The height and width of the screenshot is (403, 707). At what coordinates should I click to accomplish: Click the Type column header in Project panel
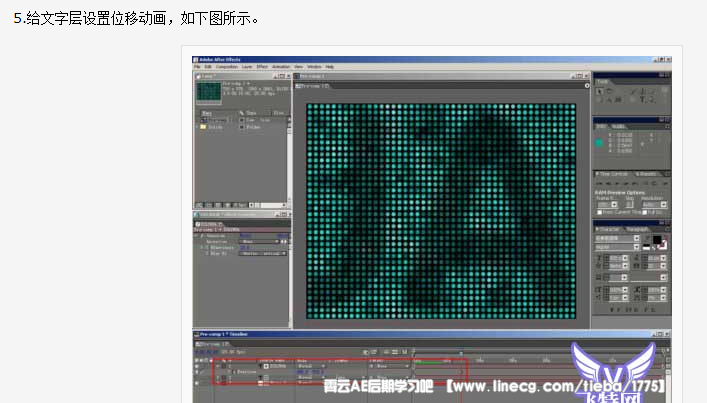pyautogui.click(x=251, y=113)
